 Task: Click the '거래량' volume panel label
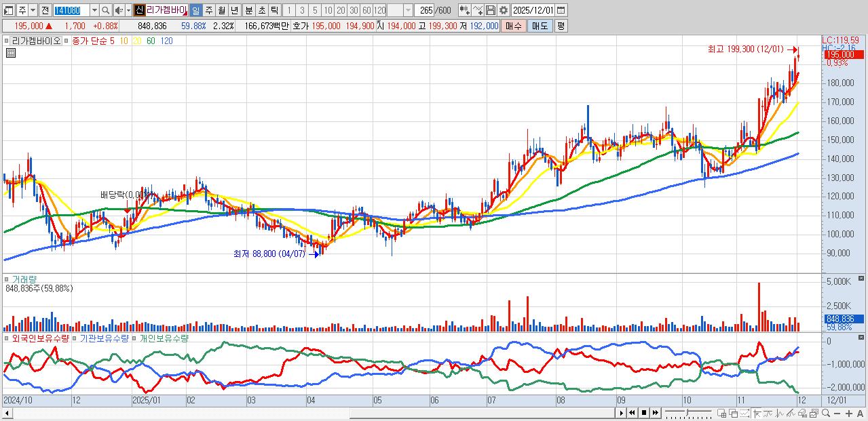(24, 279)
